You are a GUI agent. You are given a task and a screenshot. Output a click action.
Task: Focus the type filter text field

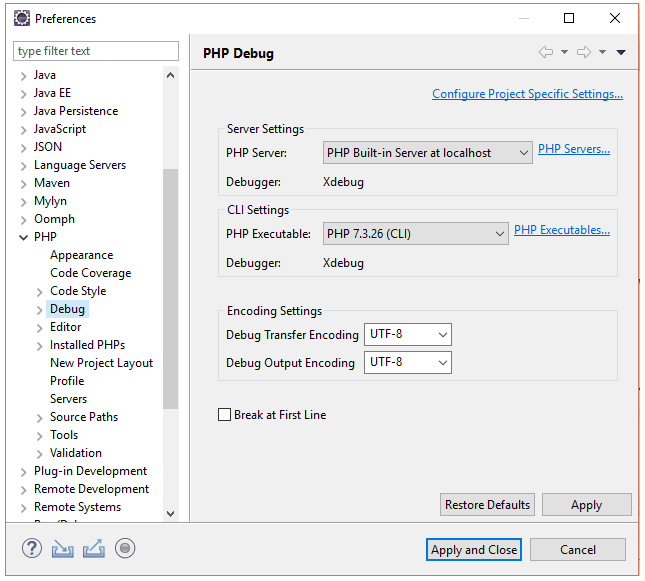(x=96, y=51)
